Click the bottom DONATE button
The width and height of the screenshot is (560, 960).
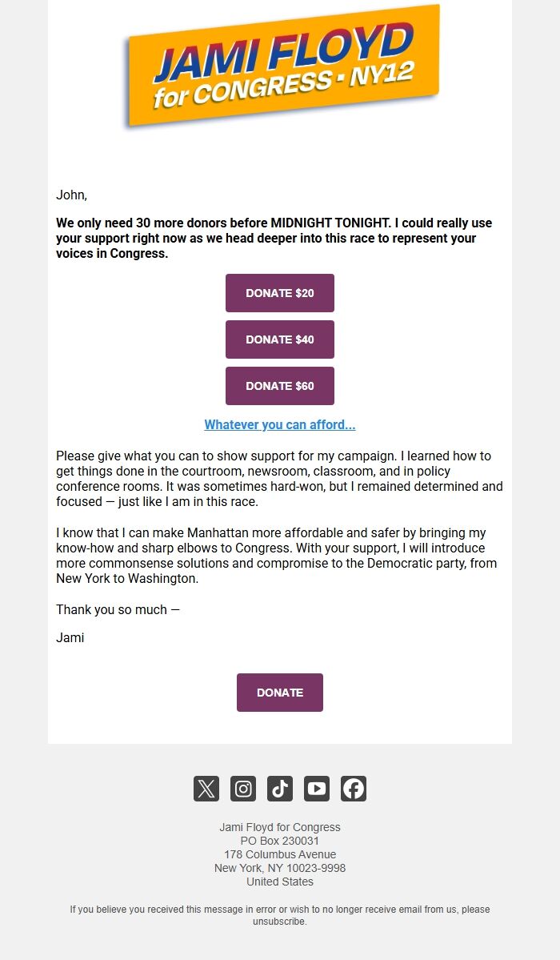(x=280, y=692)
